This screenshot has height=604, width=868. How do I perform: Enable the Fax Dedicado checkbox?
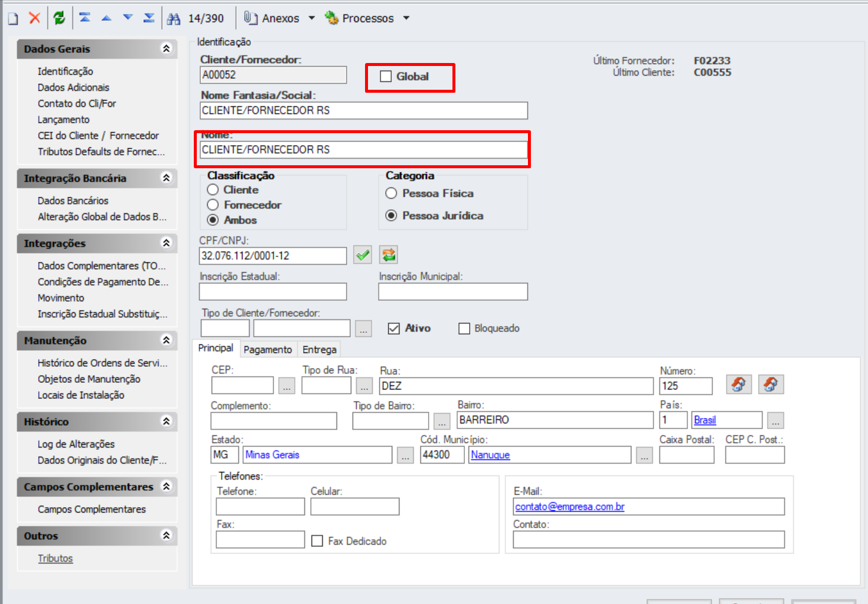point(317,541)
